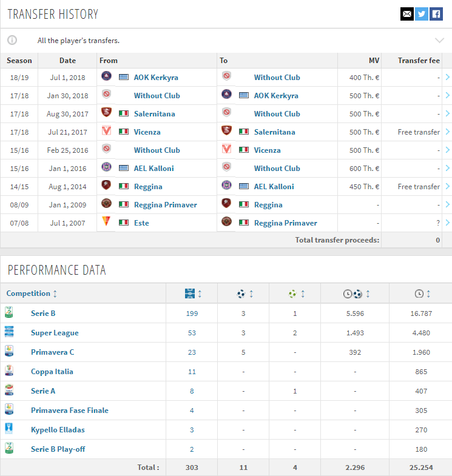452x476 pixels.
Task: Click the info icon beside transfers note
Action: coord(12,40)
